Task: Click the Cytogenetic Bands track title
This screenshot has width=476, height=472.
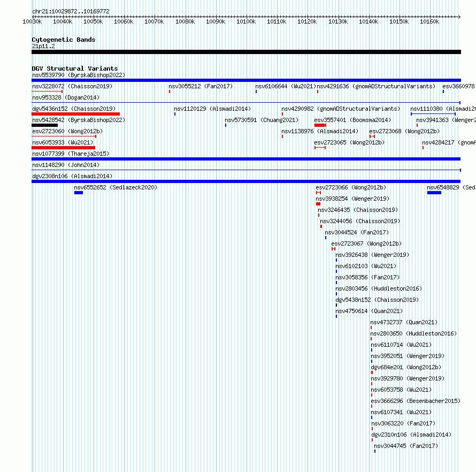Action: [x=64, y=40]
